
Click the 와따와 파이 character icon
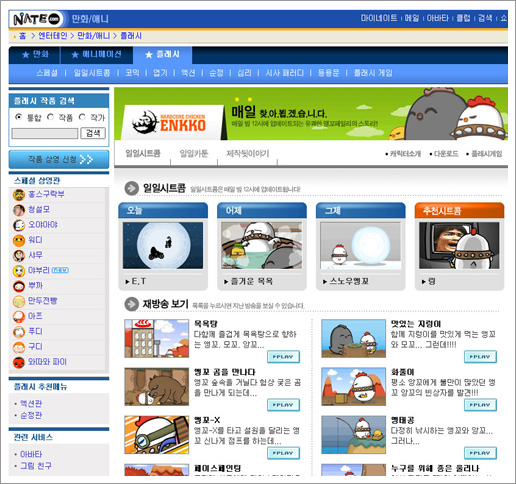coord(19,362)
